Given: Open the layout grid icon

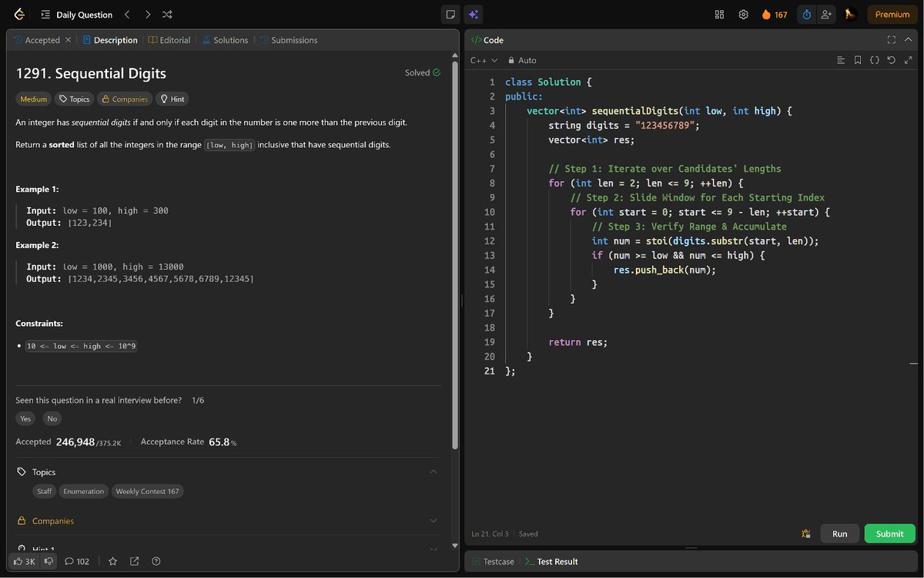Looking at the screenshot, I should pyautogui.click(x=720, y=15).
